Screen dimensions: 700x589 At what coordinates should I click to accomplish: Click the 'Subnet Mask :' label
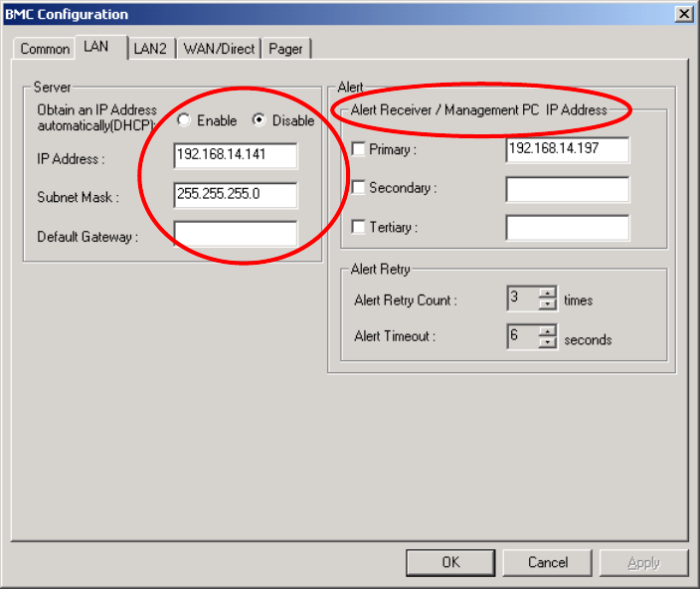point(79,197)
